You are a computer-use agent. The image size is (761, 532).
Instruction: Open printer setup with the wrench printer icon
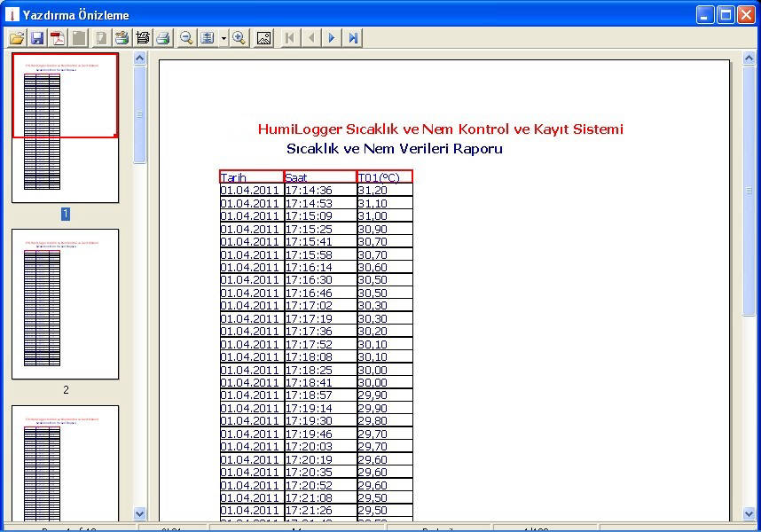122,38
